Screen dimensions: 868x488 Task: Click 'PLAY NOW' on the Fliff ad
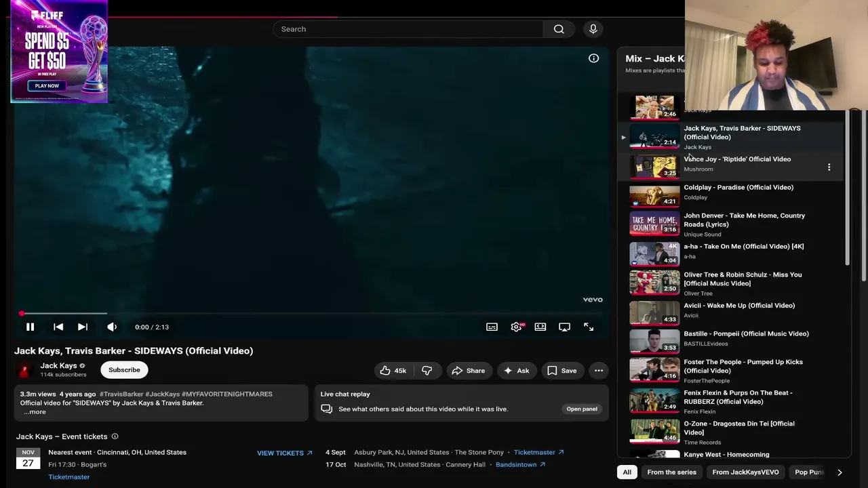click(x=47, y=86)
